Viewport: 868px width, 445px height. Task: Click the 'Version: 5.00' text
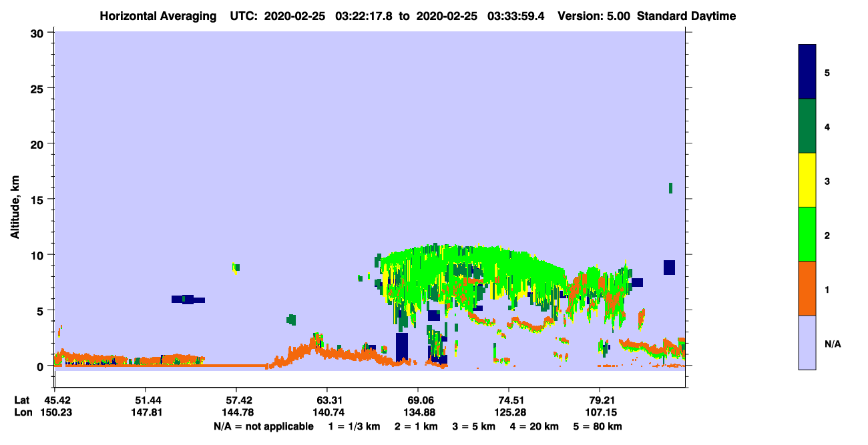594,16
